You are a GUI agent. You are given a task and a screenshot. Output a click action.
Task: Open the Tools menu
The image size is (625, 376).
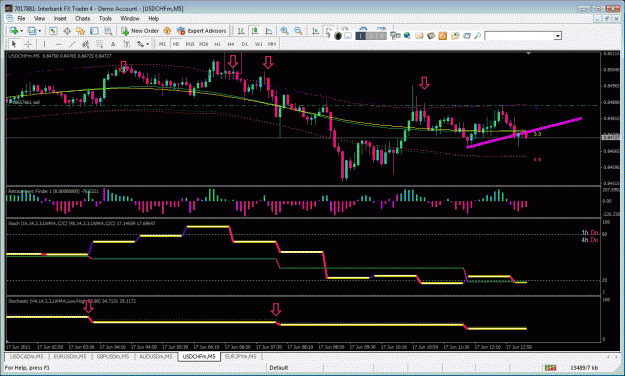105,18
